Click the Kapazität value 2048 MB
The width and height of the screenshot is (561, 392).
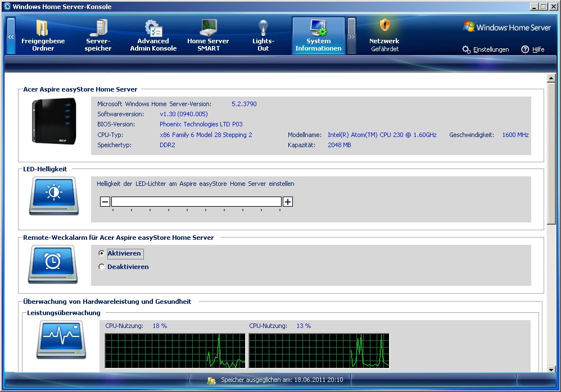[339, 145]
